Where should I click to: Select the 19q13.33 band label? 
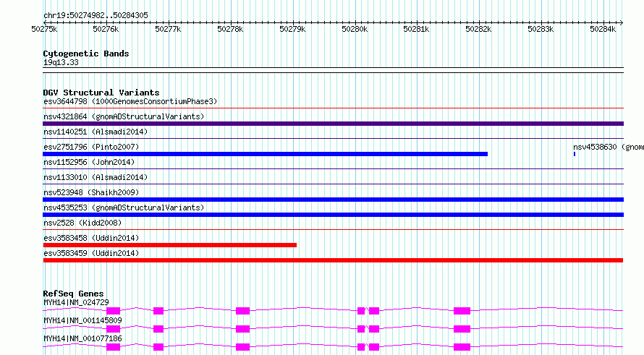(61, 62)
